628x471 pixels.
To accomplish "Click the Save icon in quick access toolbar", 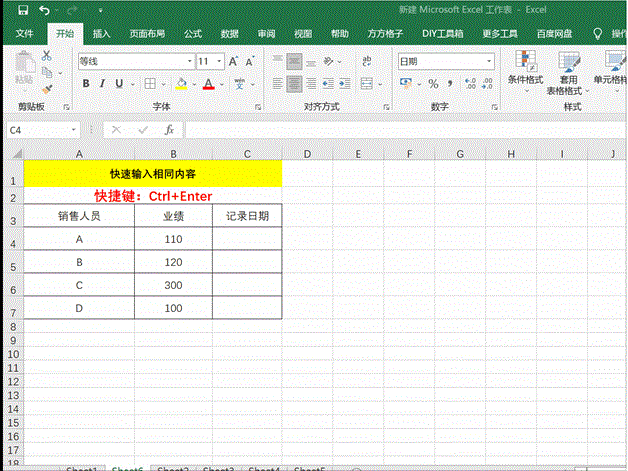I will coord(22,10).
